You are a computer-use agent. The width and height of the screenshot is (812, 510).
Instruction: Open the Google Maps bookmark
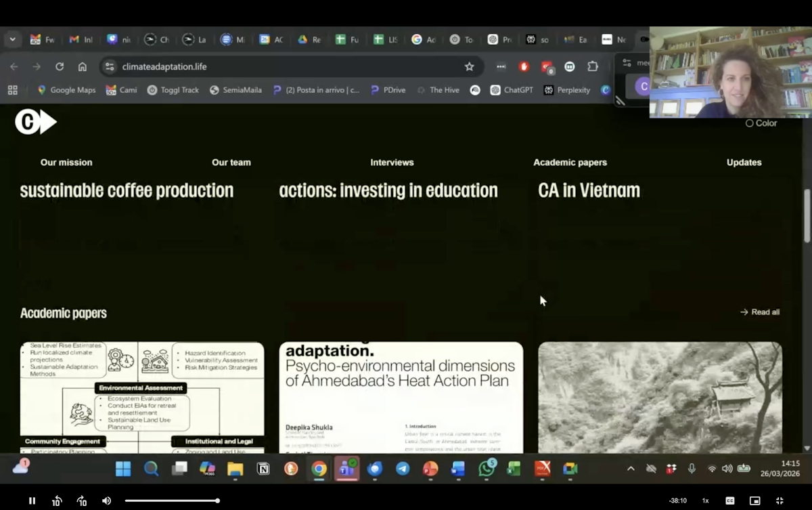pyautogui.click(x=66, y=89)
